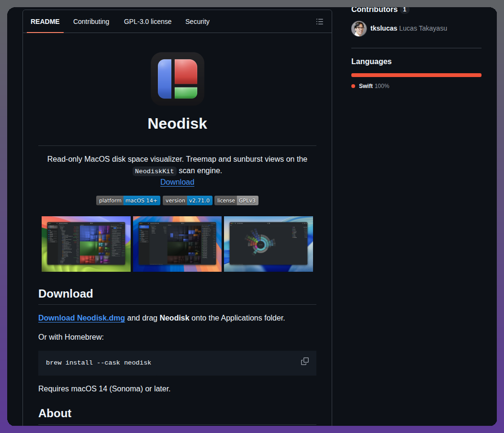Click 'Requires macOS 14 (Sonoma) or later' text
The width and height of the screenshot is (504, 433).
(104, 389)
